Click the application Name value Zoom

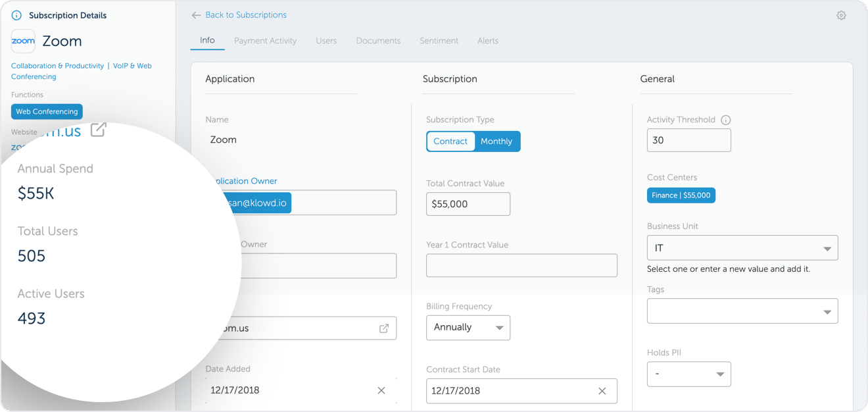coord(224,140)
